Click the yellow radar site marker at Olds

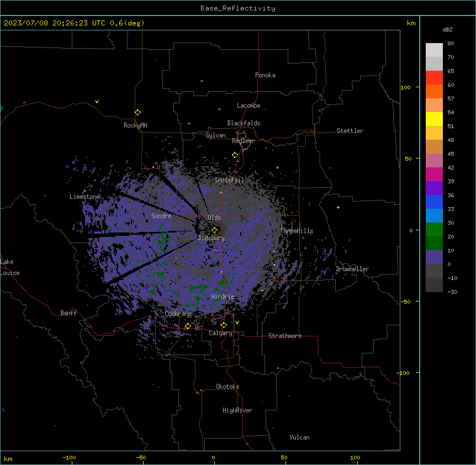coord(214,230)
